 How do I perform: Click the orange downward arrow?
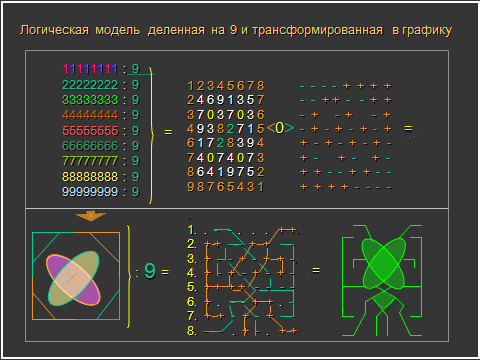(x=91, y=216)
